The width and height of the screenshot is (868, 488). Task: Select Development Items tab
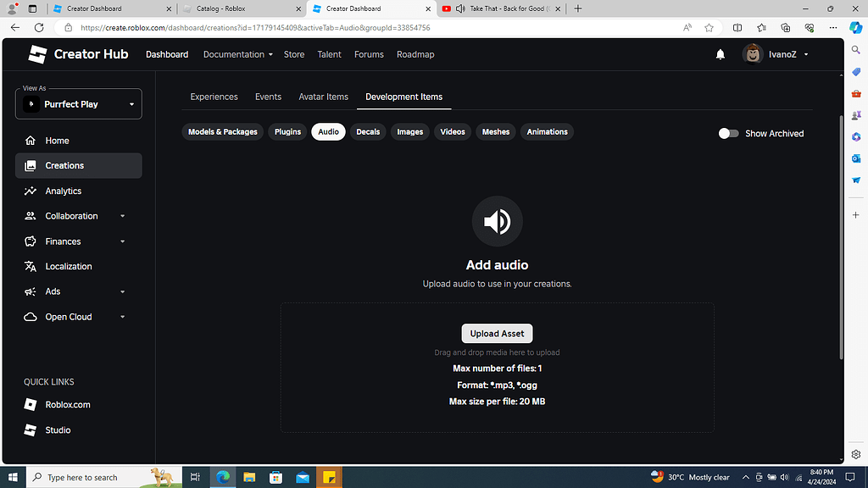tap(403, 97)
